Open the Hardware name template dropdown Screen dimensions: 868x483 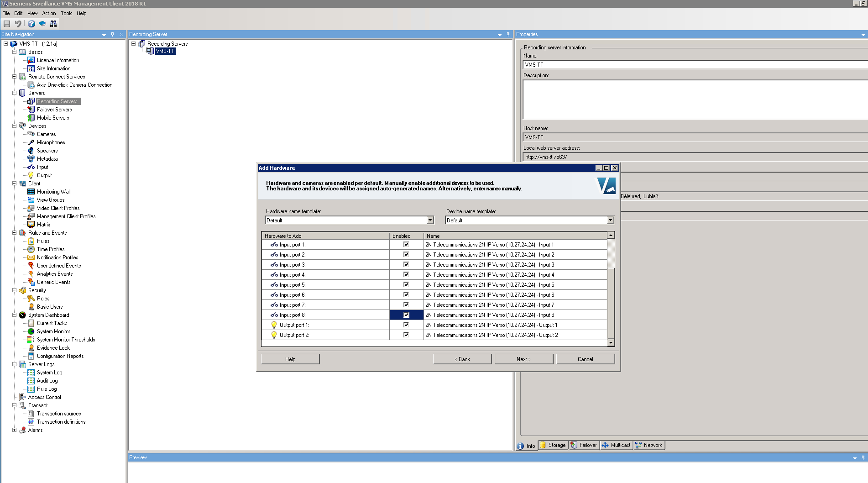click(x=430, y=220)
